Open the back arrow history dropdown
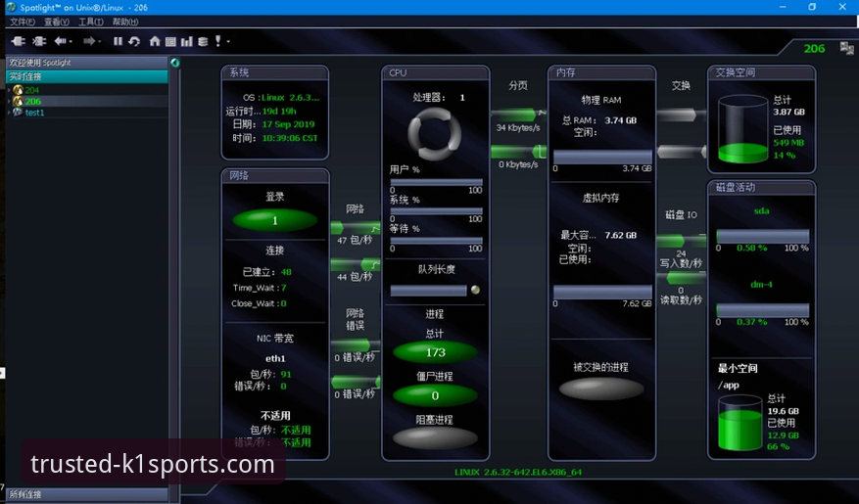 71,42
